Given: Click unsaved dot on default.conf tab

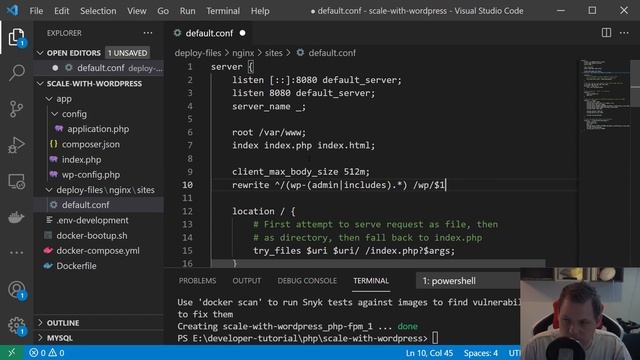Looking at the screenshot, I should pos(242,33).
